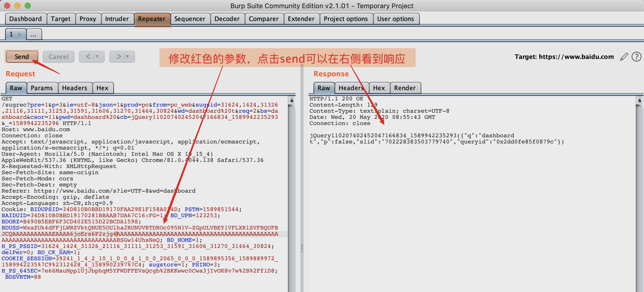Open the Dashboard tab

25,19
